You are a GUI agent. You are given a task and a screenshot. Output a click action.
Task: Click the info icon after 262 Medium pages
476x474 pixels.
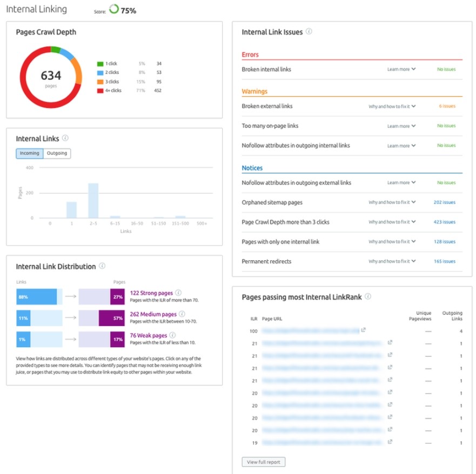pos(182,314)
